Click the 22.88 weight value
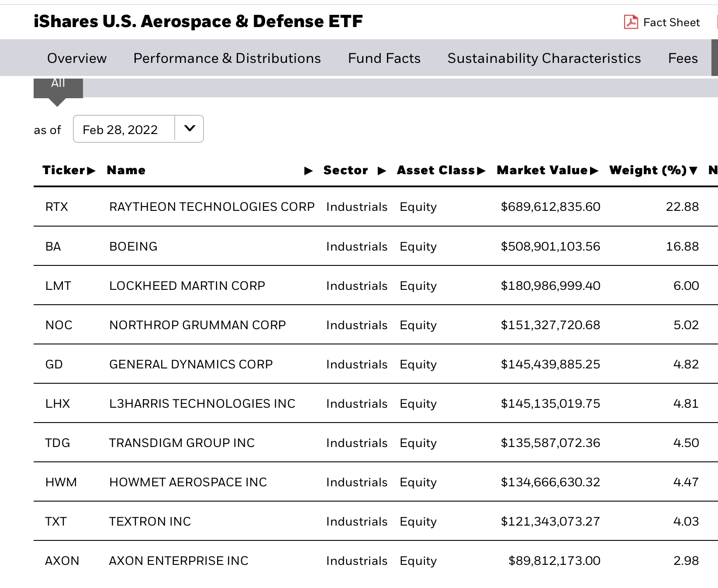The height and width of the screenshot is (588, 718). (x=682, y=206)
